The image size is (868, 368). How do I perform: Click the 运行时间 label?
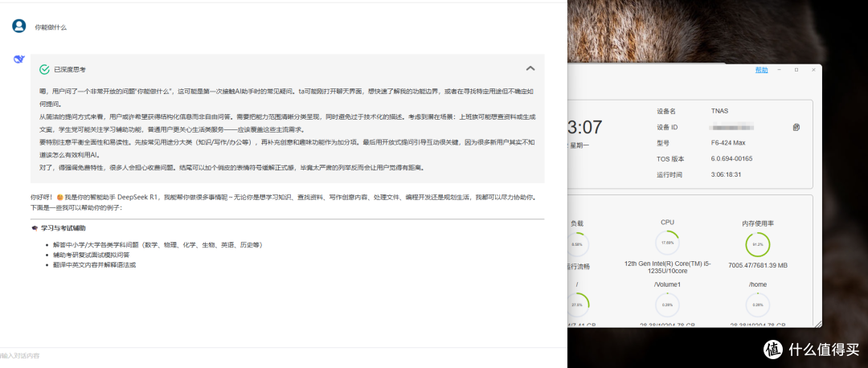[x=669, y=175]
